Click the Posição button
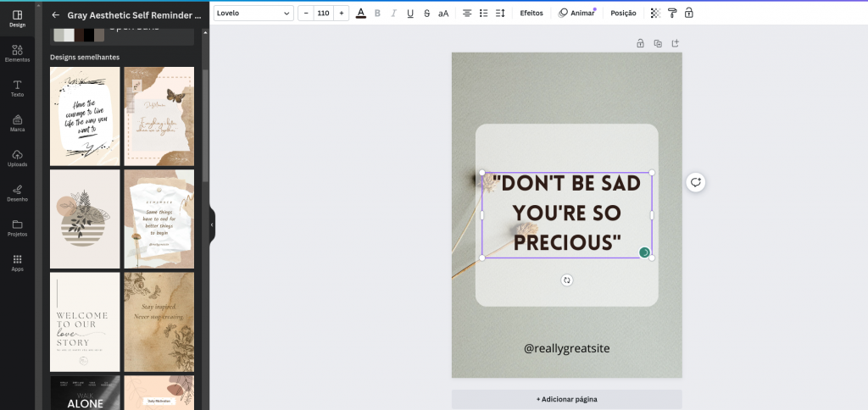This screenshot has height=410, width=868. point(623,13)
